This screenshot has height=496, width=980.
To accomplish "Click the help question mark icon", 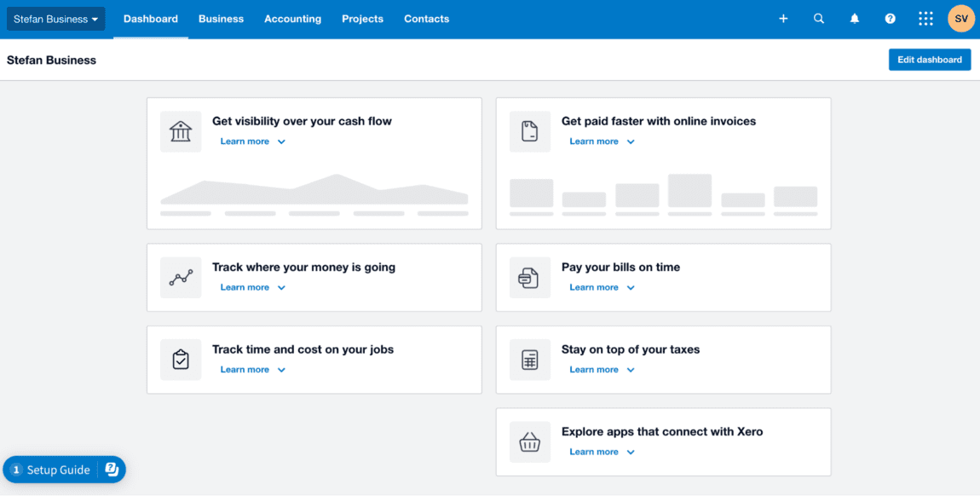I will pos(890,19).
